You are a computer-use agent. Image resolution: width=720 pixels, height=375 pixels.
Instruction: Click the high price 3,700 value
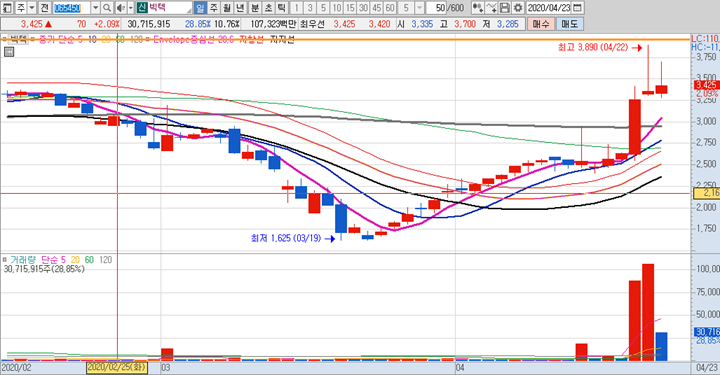pos(465,24)
